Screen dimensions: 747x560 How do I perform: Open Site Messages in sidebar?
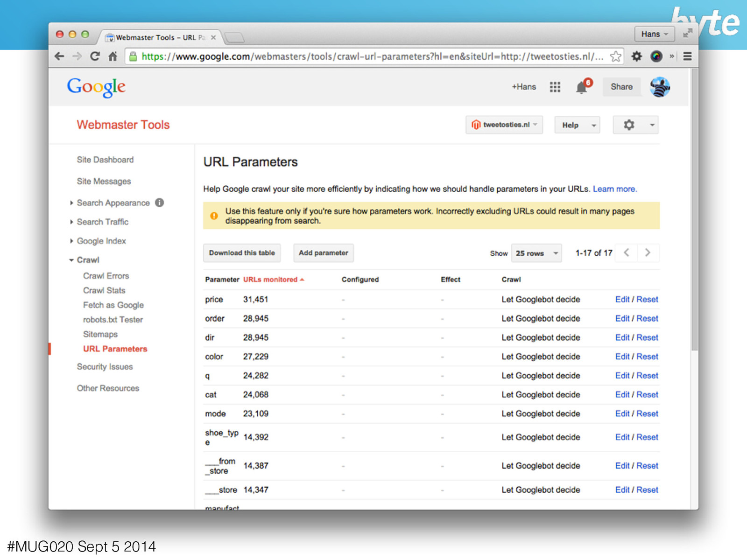tap(104, 181)
